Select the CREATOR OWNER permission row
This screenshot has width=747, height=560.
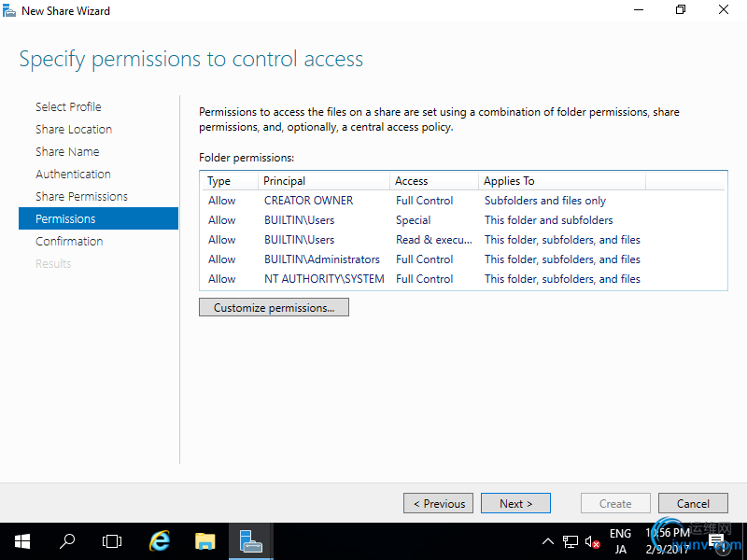point(463,201)
